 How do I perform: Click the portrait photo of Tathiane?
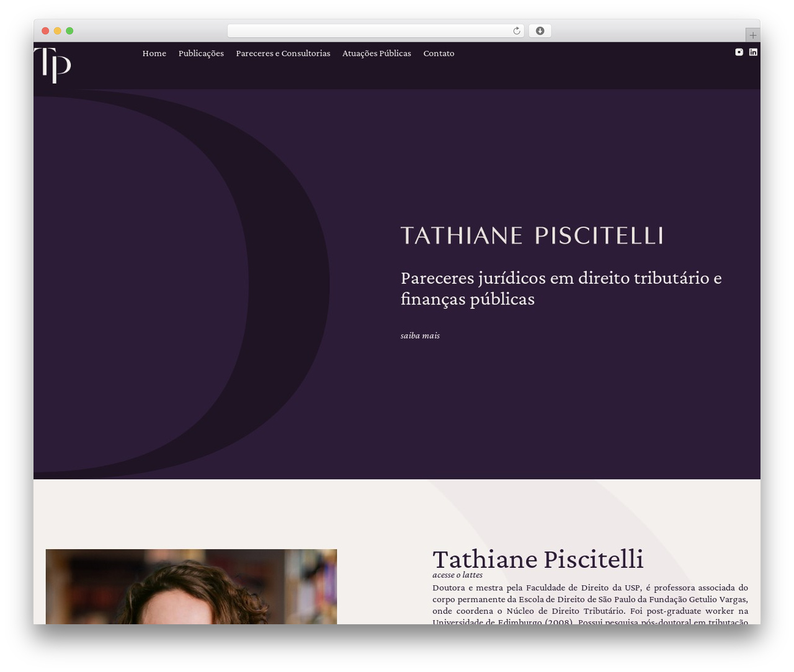point(191,586)
